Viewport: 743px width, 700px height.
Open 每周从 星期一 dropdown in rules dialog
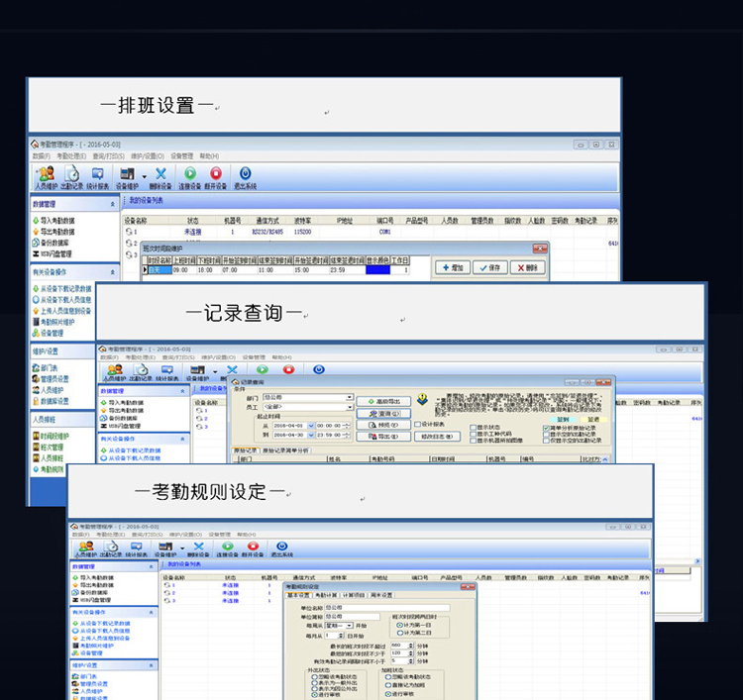(x=350, y=626)
